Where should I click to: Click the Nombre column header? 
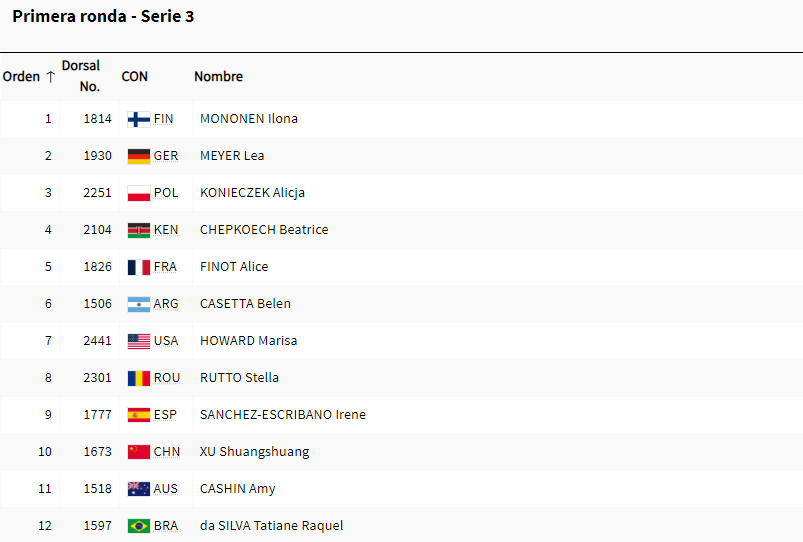(x=219, y=76)
